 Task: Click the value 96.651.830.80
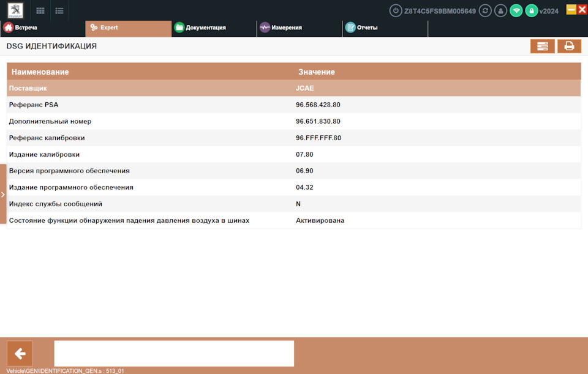[x=318, y=121]
